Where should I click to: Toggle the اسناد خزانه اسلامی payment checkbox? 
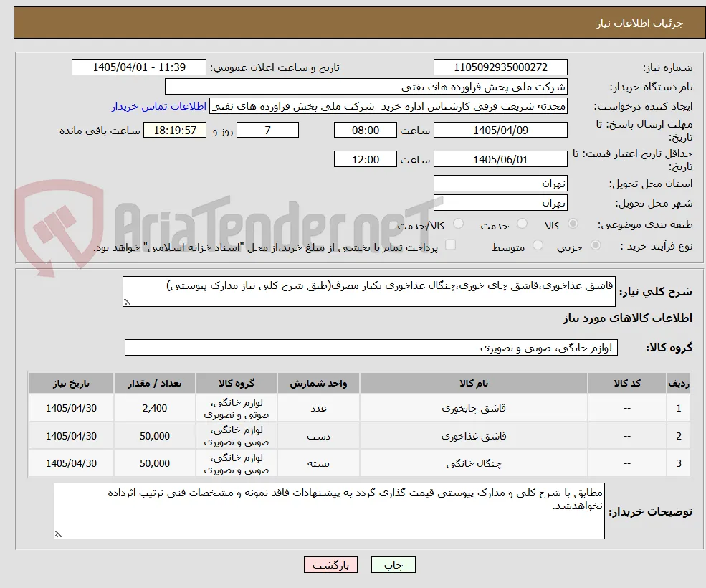point(450,245)
